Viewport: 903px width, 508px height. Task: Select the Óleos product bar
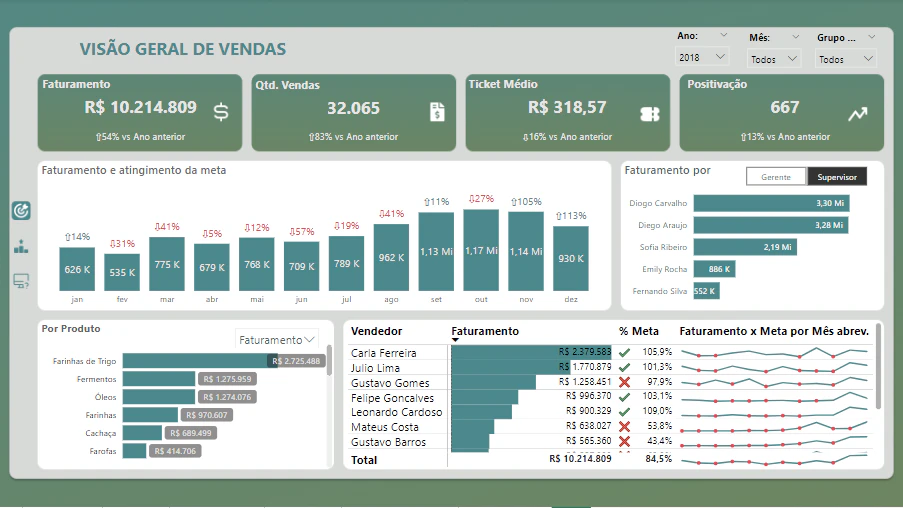(x=159, y=396)
